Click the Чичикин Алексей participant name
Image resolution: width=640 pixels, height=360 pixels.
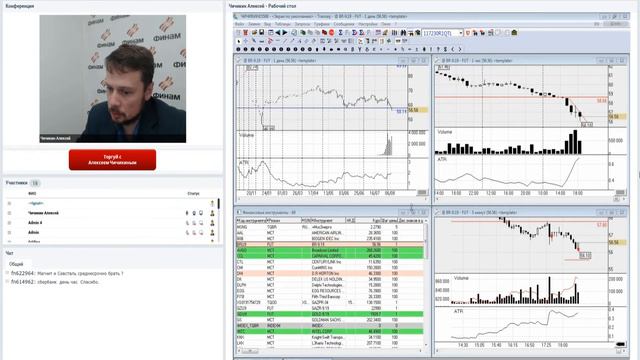pos(43,213)
